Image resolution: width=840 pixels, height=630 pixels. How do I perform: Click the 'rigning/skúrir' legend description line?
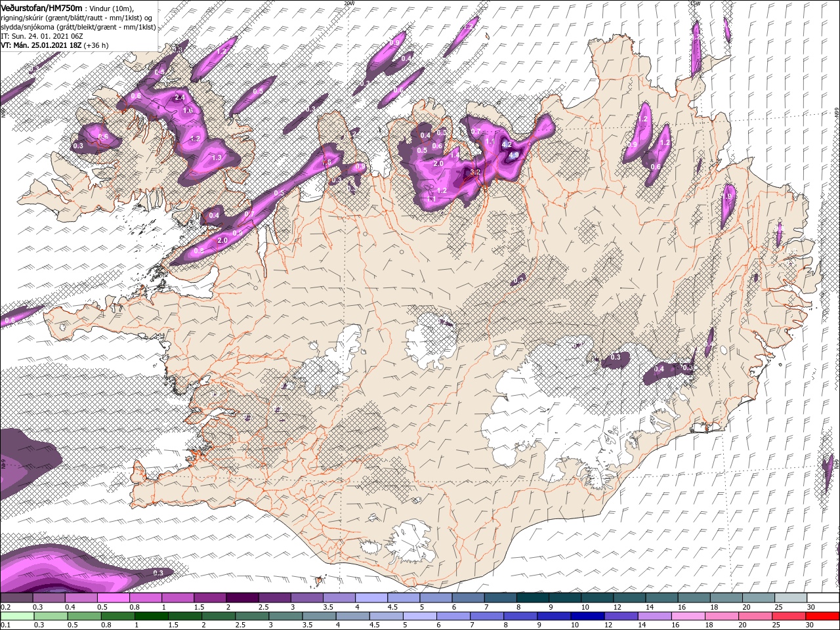76,18
